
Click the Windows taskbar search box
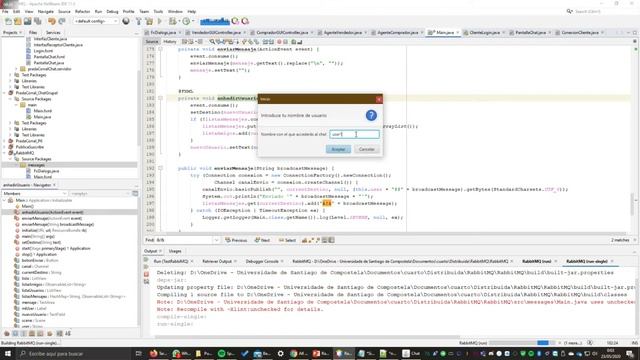(74, 353)
